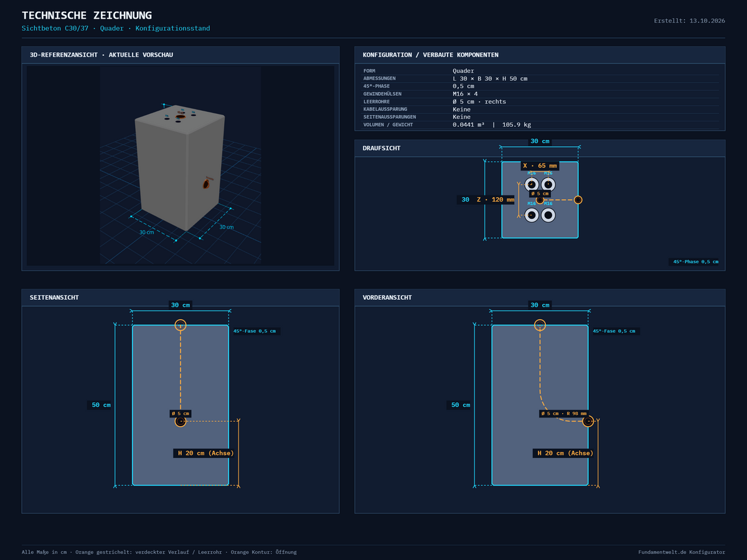This screenshot has width=747, height=560.
Task: Click the top conduit opening circle in Seitenansicht
Action: coord(181,325)
